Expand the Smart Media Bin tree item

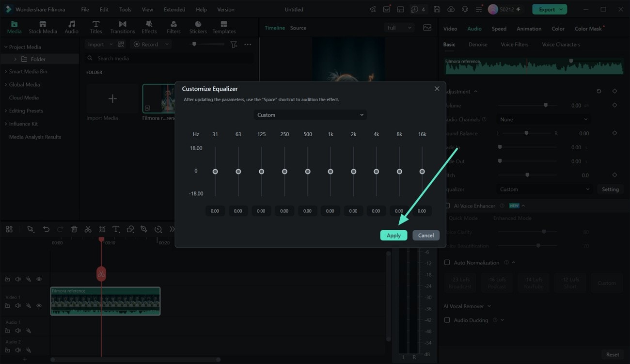28,71
